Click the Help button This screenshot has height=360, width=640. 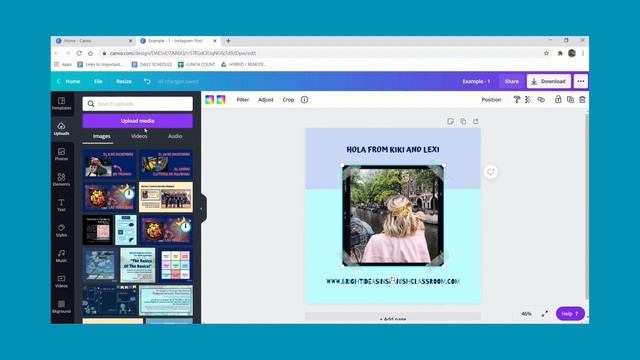click(x=570, y=313)
